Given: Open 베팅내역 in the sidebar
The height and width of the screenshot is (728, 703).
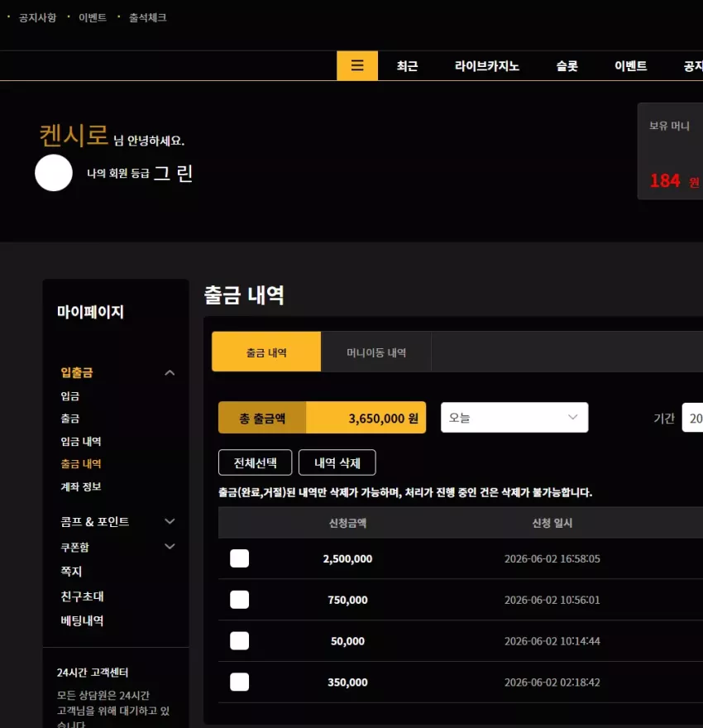Looking at the screenshot, I should click(x=82, y=620).
